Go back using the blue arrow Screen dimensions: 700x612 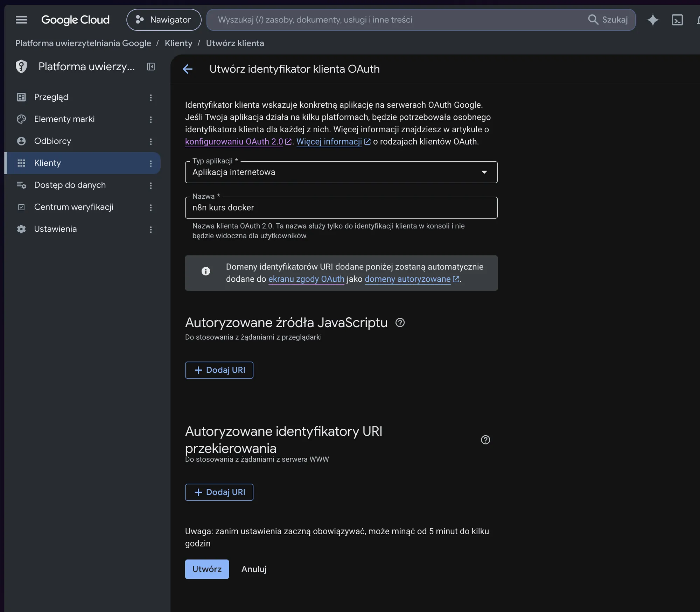(x=188, y=69)
